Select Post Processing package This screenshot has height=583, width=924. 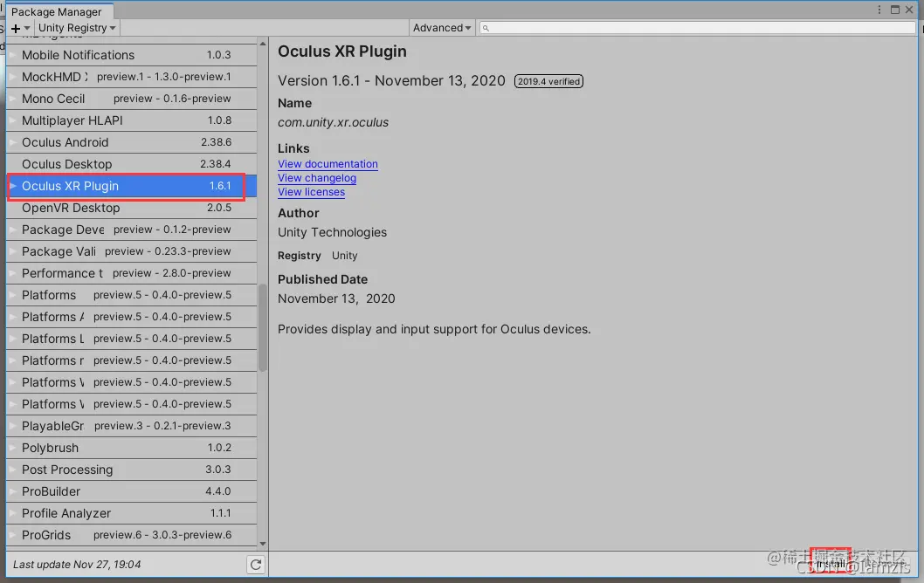(x=131, y=470)
